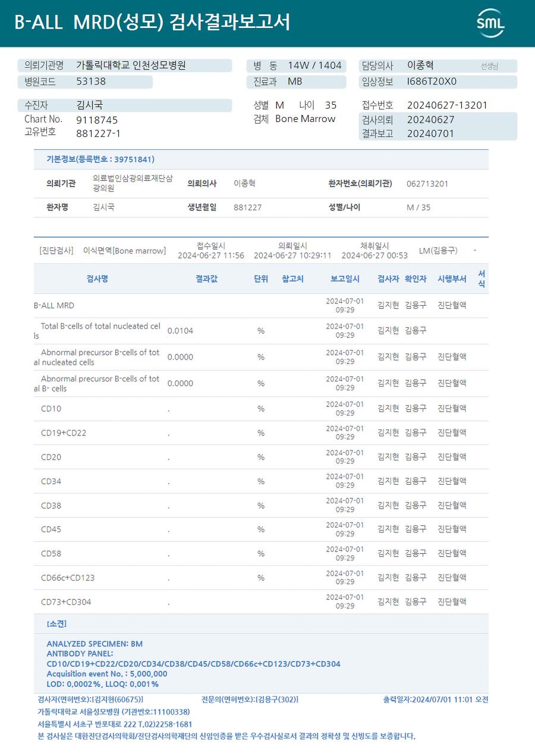The image size is (535, 756).
Task: Click the 'CD66c+CD123' test row
Action: click(261, 578)
